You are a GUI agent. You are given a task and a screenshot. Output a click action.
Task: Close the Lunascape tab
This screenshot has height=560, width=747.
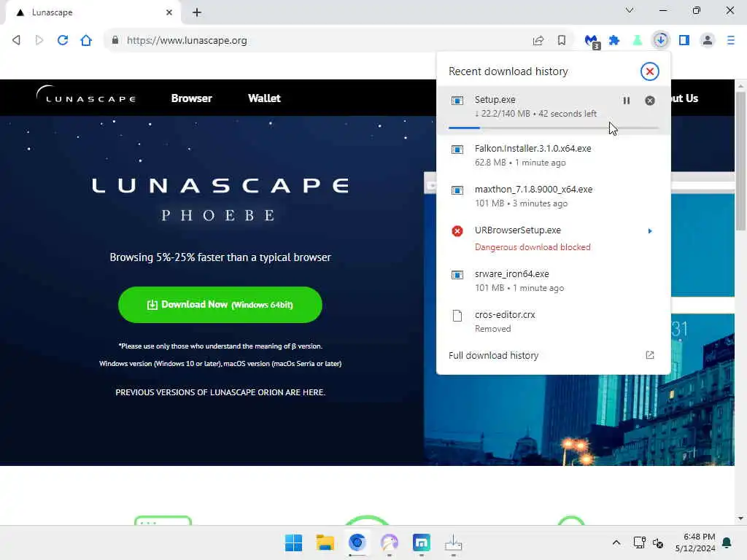pyautogui.click(x=169, y=12)
